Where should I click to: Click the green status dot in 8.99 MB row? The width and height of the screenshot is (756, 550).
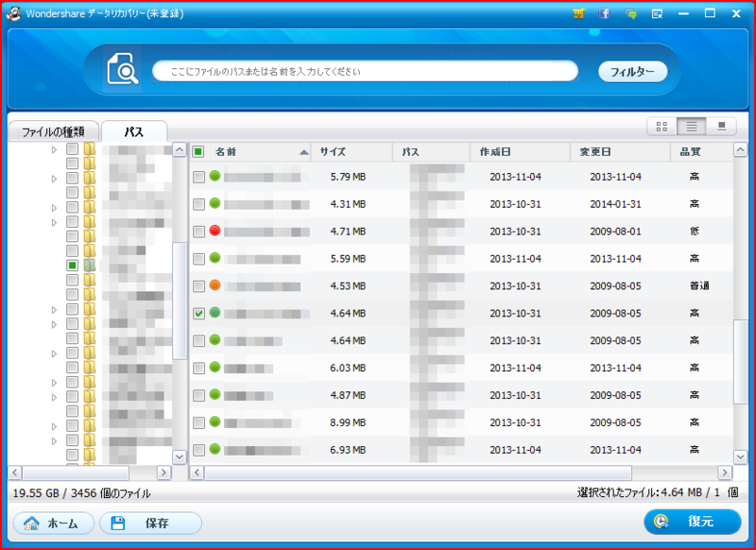point(215,421)
